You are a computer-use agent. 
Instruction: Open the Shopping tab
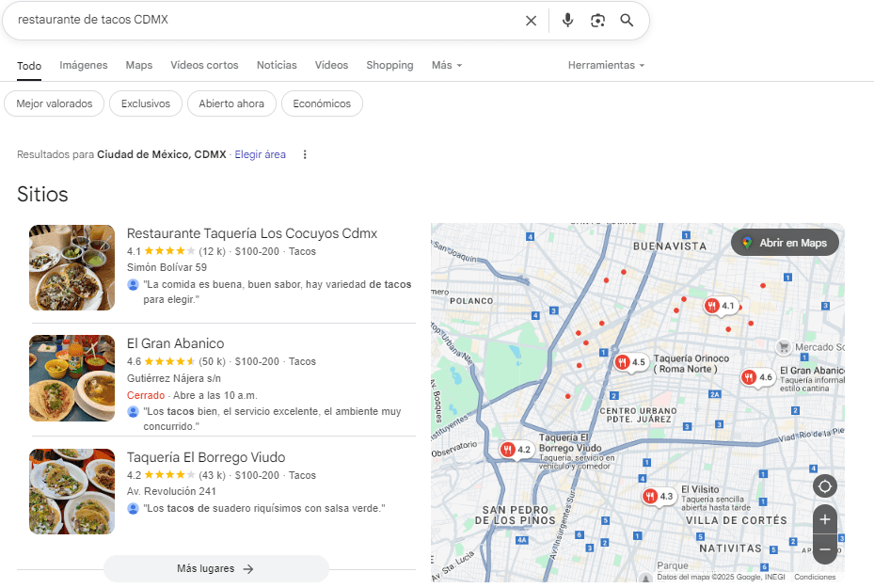click(x=389, y=65)
